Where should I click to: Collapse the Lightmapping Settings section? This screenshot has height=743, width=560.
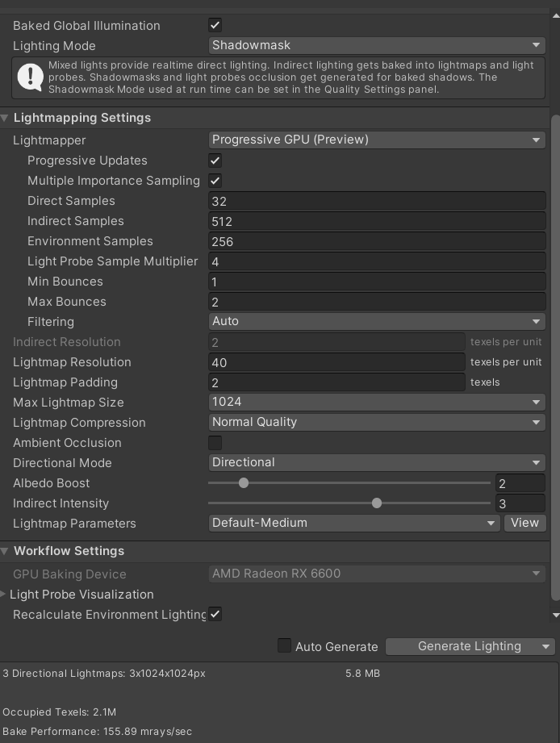6,117
